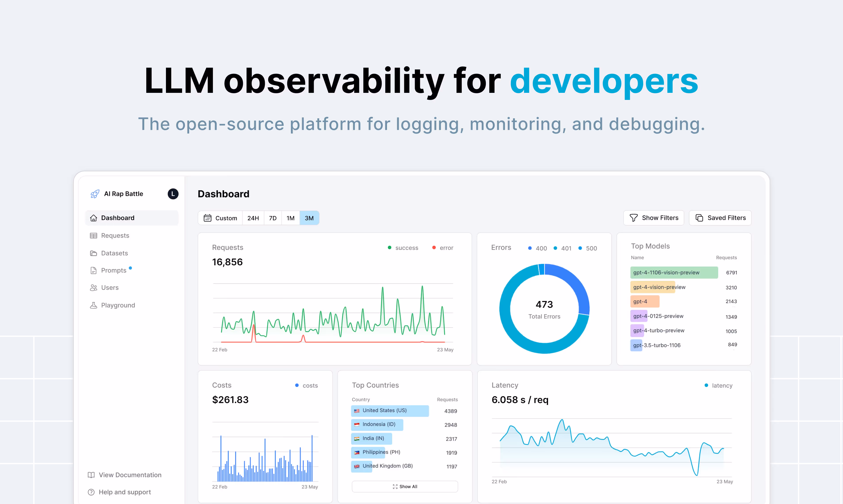
Task: Click the rocket project icon
Action: (95, 194)
